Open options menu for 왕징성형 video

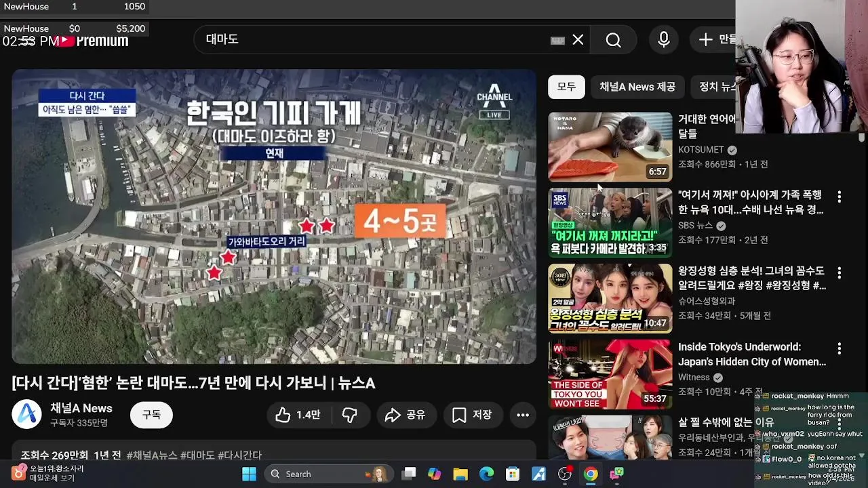point(840,272)
